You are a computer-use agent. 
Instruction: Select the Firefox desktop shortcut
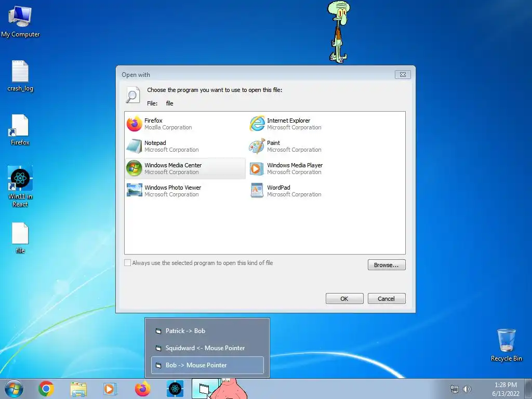(20, 130)
